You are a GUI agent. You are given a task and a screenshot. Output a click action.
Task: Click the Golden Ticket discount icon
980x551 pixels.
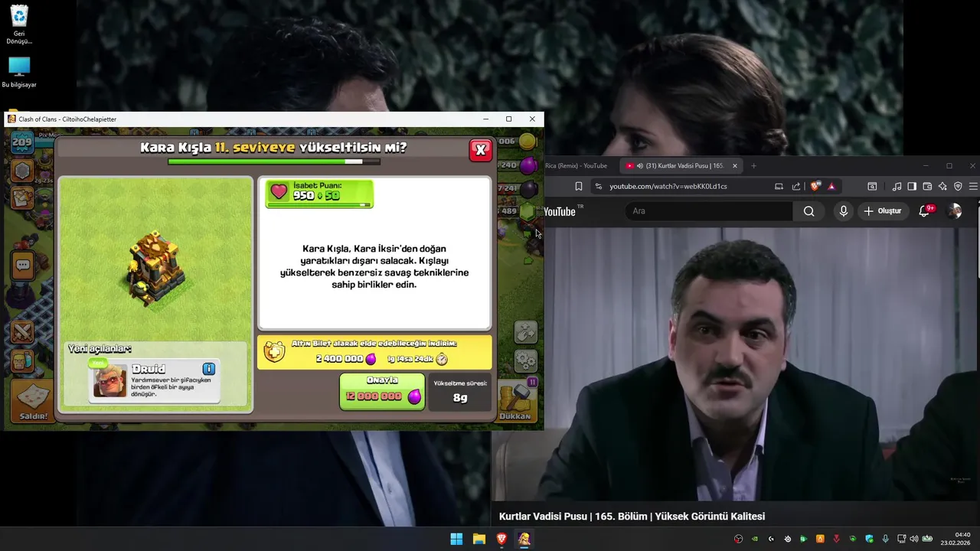click(x=274, y=352)
